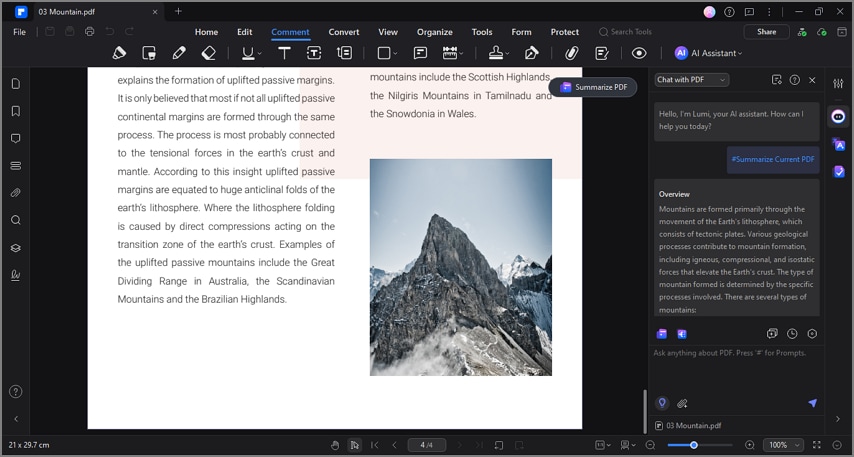Viewport: 854px width, 457px height.
Task: Send the AI chat message
Action: click(812, 403)
